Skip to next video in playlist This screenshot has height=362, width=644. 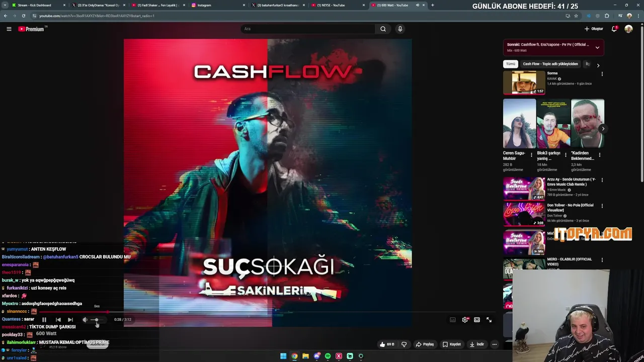point(70,320)
